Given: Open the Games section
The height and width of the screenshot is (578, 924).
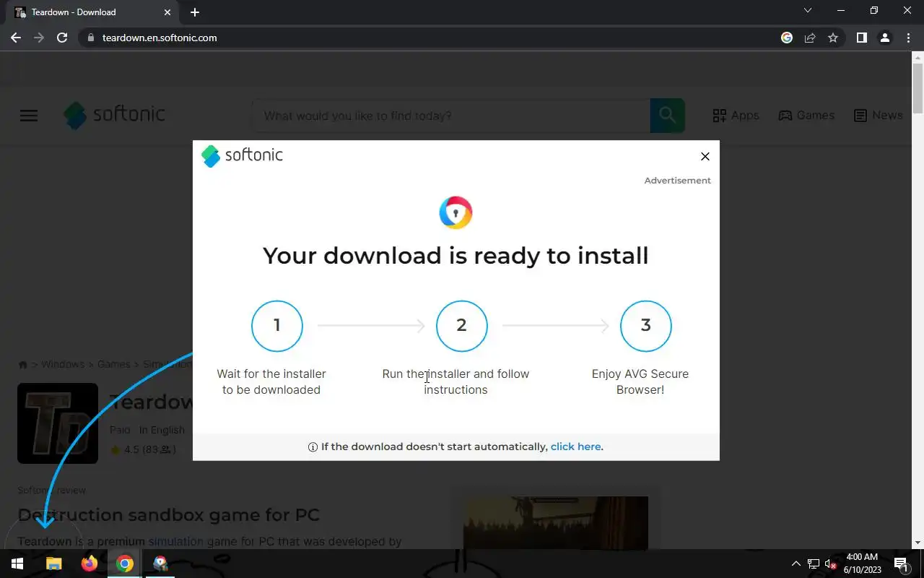Looking at the screenshot, I should click(806, 116).
